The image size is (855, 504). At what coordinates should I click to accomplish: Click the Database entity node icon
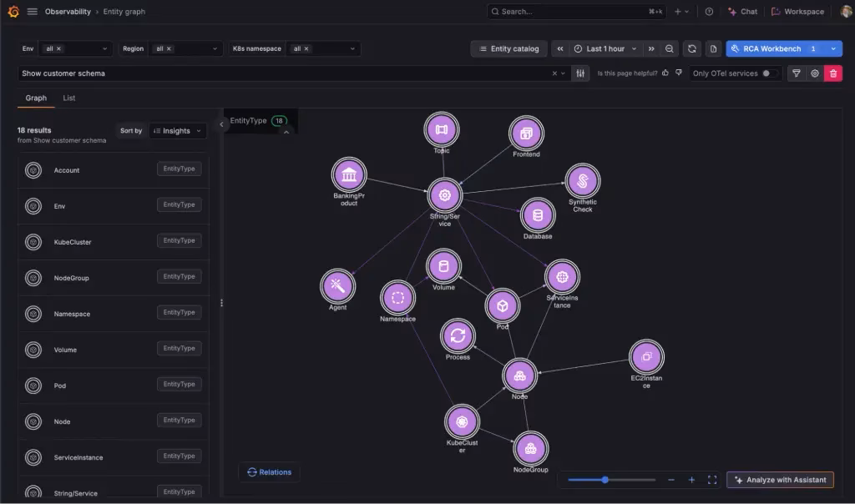pos(538,215)
